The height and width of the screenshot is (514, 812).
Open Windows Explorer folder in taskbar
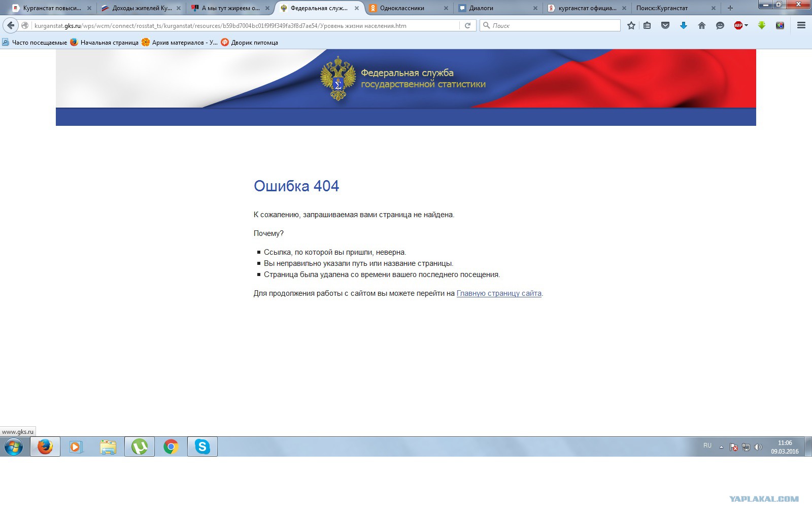coord(108,447)
